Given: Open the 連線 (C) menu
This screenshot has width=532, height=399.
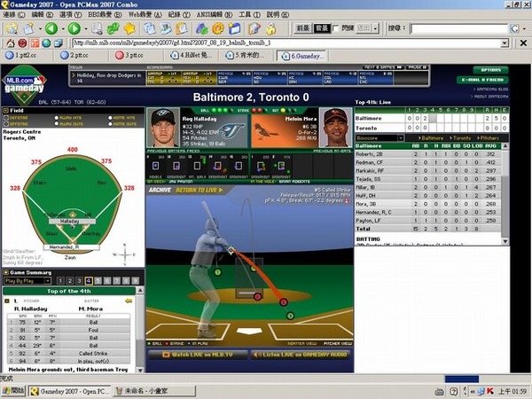Looking at the screenshot, I should (14, 14).
